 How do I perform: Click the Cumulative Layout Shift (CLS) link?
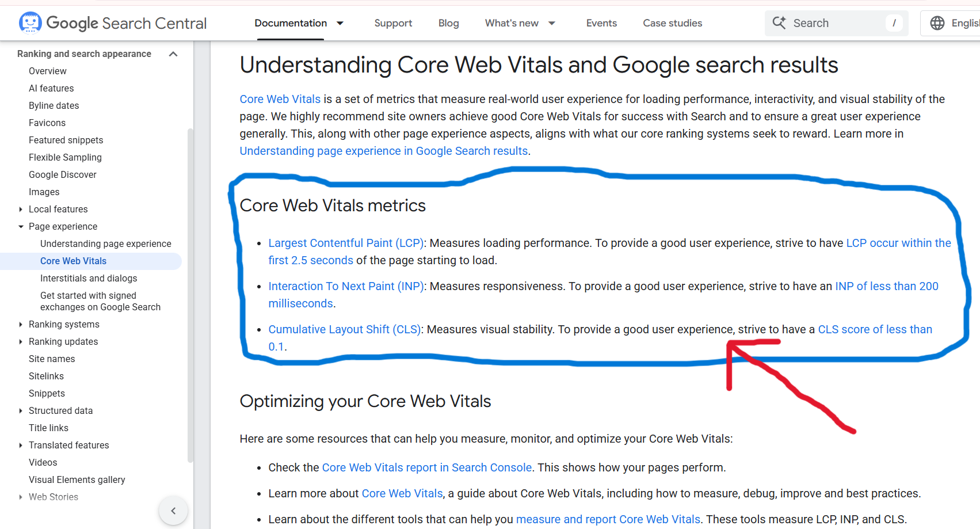coord(344,329)
